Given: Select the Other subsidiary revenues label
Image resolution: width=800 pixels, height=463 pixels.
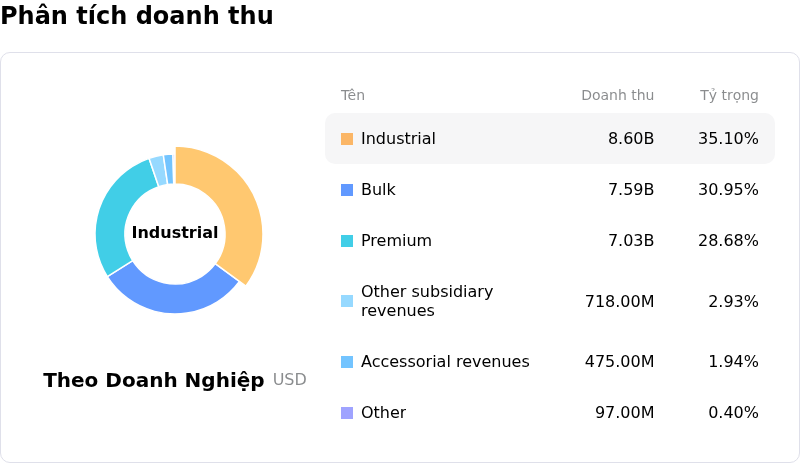Looking at the screenshot, I should pos(427,301).
